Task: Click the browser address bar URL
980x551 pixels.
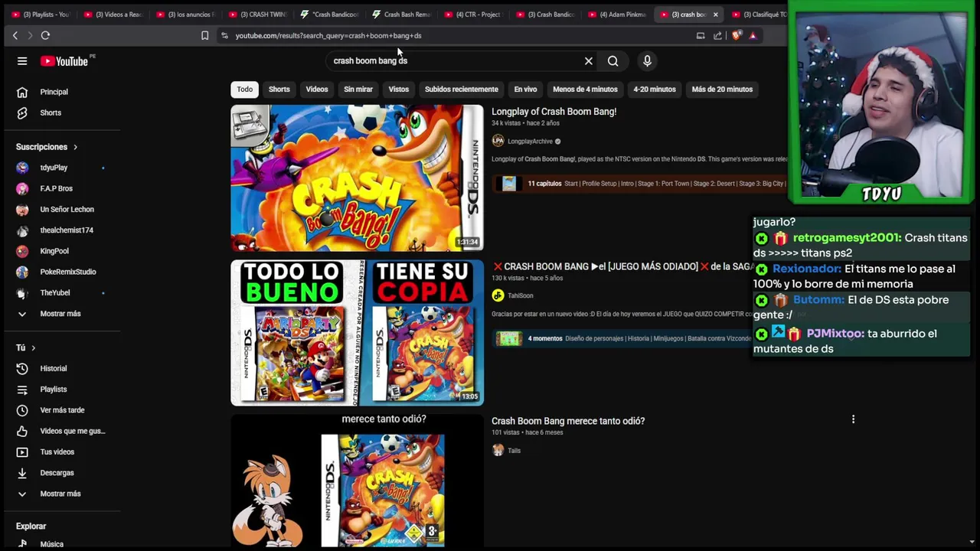Action: click(328, 35)
